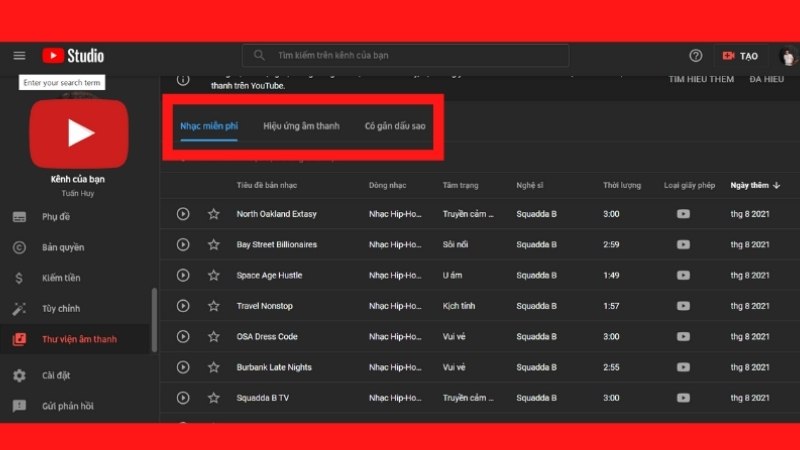Image resolution: width=800 pixels, height=450 pixels.
Task: Play the Space Age Hustle track
Action: (x=183, y=275)
